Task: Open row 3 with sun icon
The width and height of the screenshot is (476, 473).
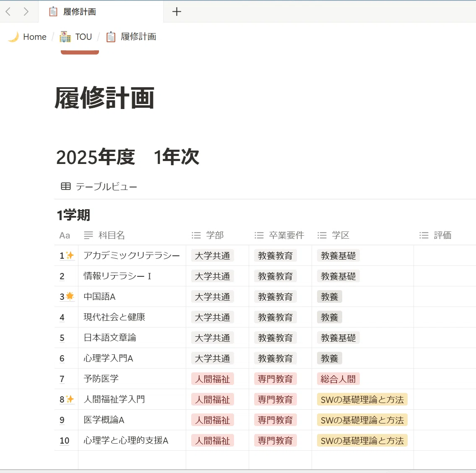Action: pyautogui.click(x=67, y=296)
